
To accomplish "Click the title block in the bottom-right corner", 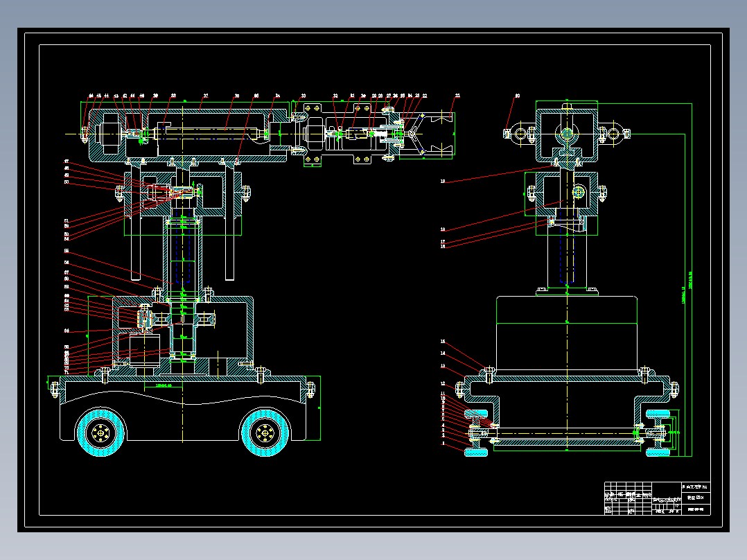I will click(658, 498).
